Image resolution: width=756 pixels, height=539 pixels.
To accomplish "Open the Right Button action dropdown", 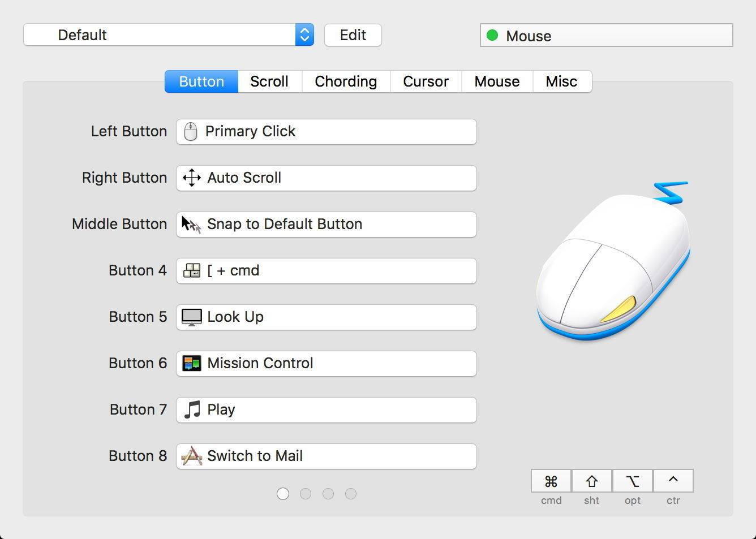I will (x=326, y=178).
